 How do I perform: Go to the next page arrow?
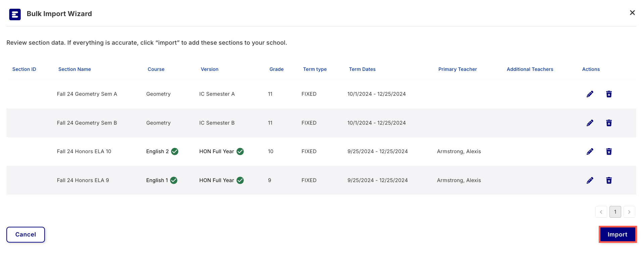629,212
